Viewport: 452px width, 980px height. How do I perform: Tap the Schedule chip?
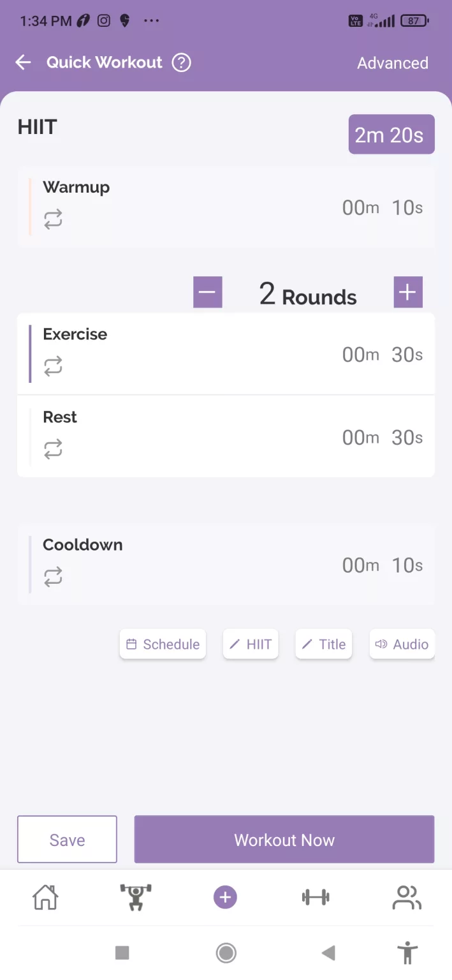[x=163, y=644]
